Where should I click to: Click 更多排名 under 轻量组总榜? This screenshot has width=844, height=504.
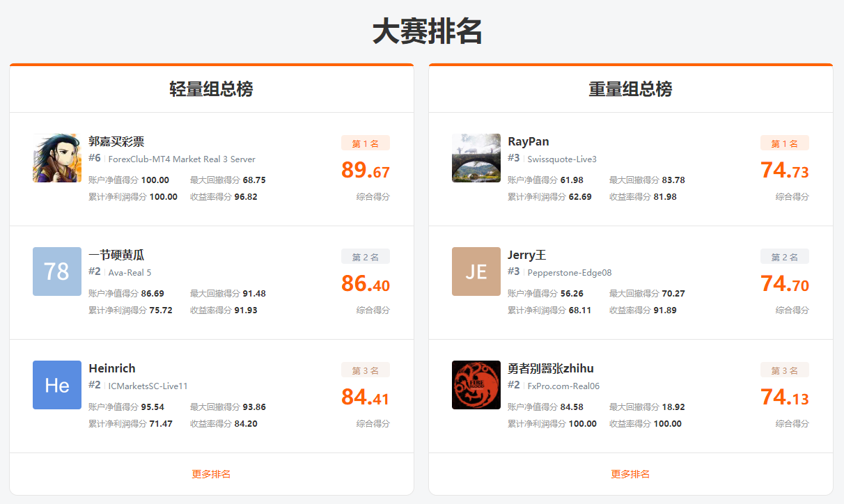(x=211, y=474)
